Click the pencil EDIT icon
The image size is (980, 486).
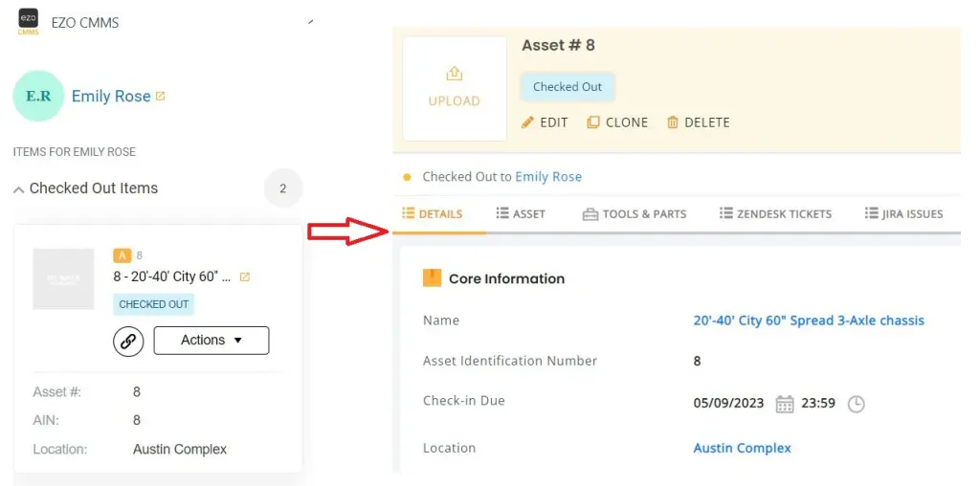[528, 122]
